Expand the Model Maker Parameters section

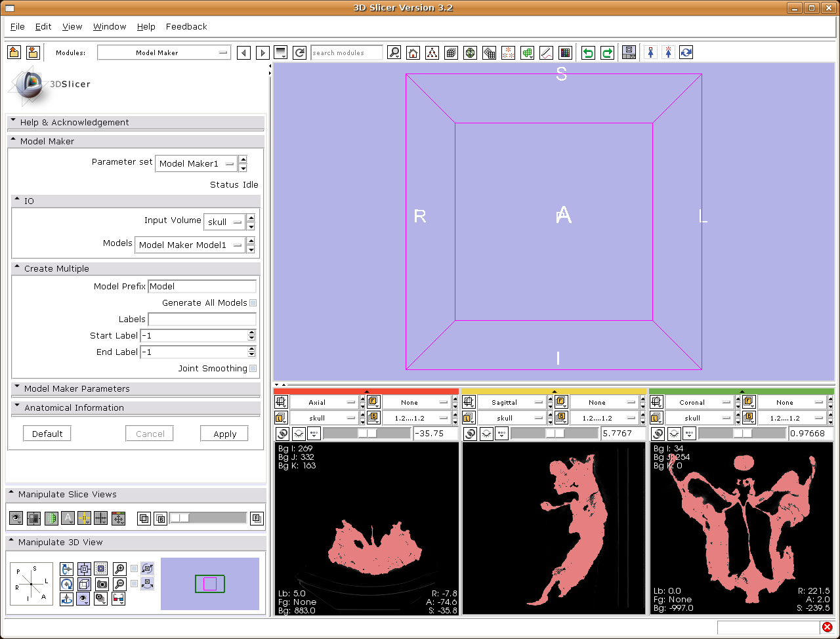coord(136,388)
